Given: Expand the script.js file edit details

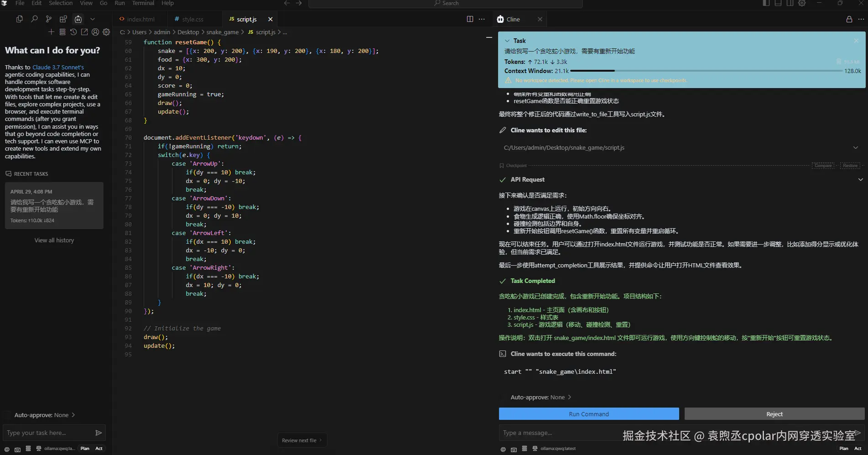Looking at the screenshot, I should point(856,147).
